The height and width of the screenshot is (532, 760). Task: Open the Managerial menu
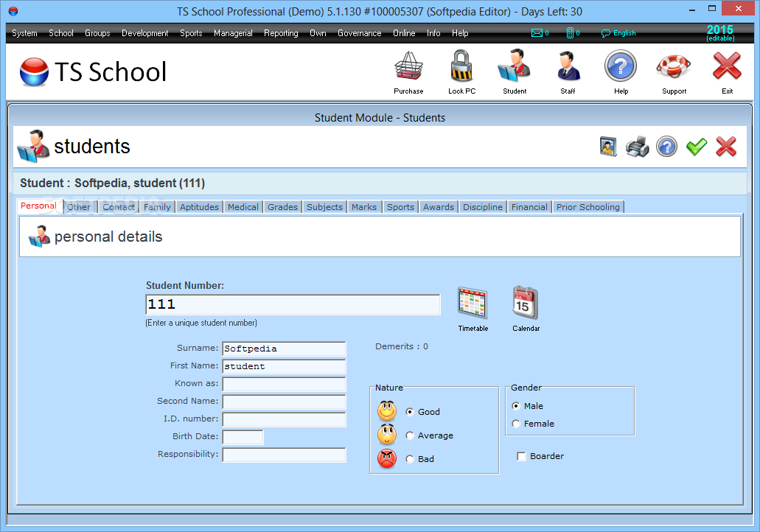tap(233, 33)
